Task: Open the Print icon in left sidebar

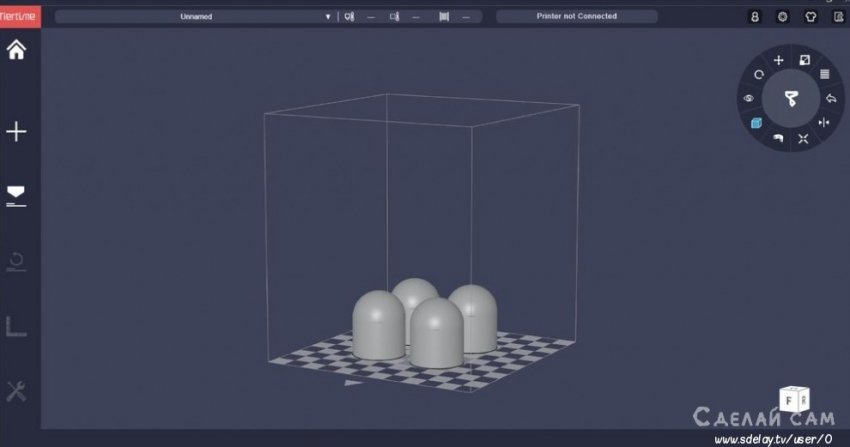Action: [x=17, y=195]
